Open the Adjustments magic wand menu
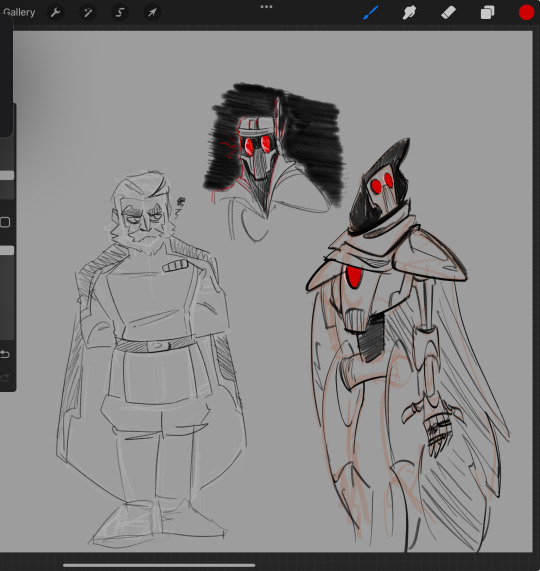This screenshot has width=540, height=571. (87, 13)
